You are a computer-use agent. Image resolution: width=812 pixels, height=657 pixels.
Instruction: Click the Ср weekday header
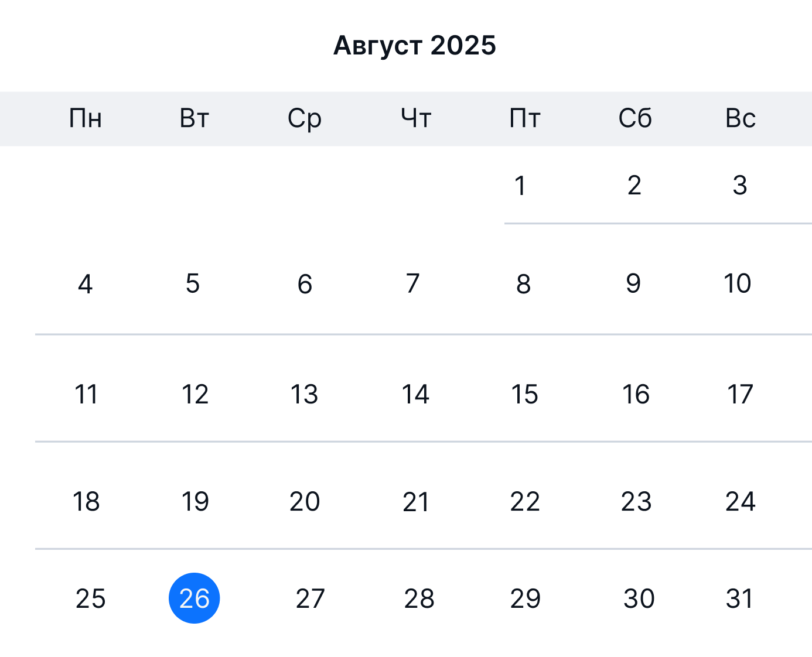pos(305,119)
